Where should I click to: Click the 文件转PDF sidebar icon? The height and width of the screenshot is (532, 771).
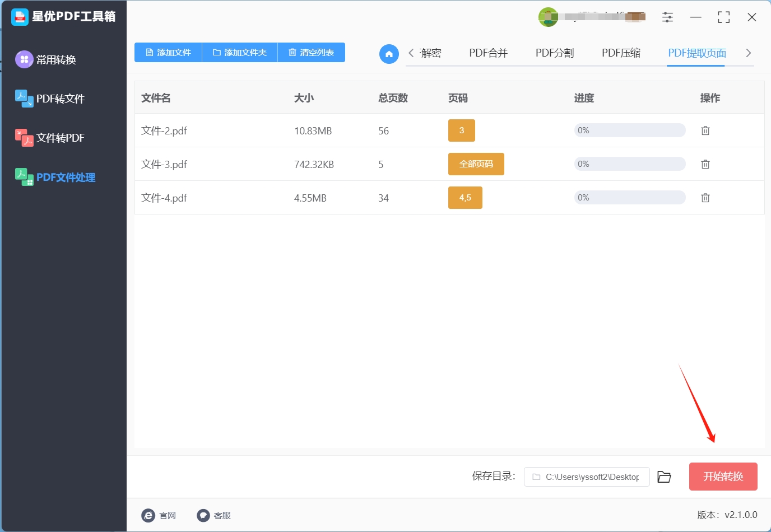24,138
